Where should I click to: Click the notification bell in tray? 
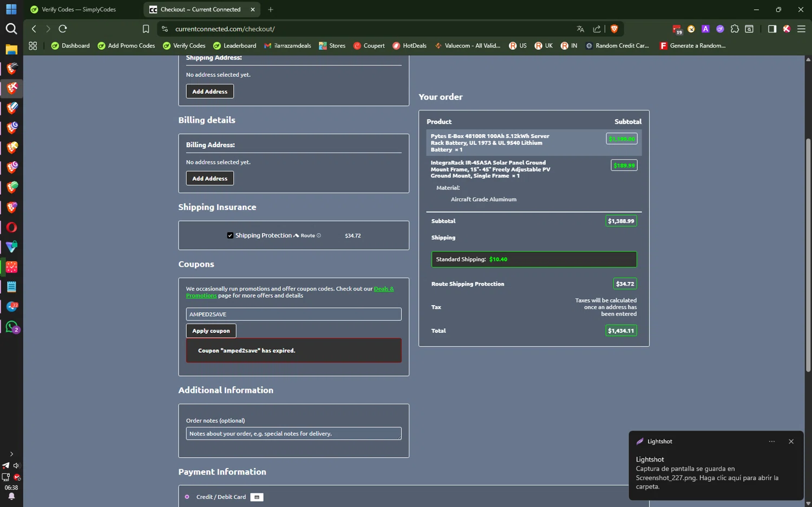[11, 496]
